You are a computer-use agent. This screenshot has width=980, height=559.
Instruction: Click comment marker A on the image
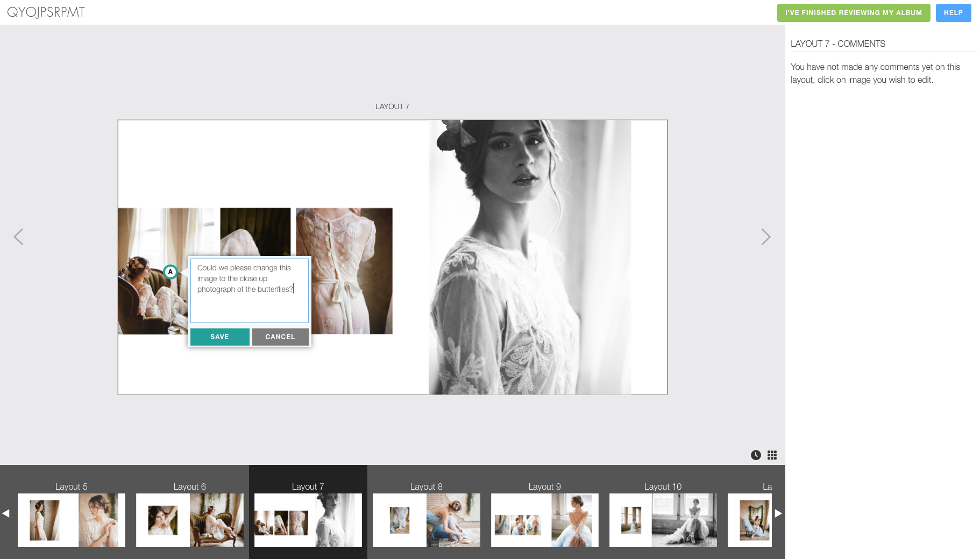171,272
